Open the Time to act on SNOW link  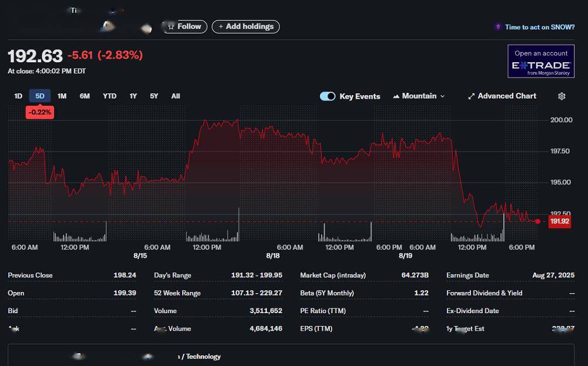[540, 27]
